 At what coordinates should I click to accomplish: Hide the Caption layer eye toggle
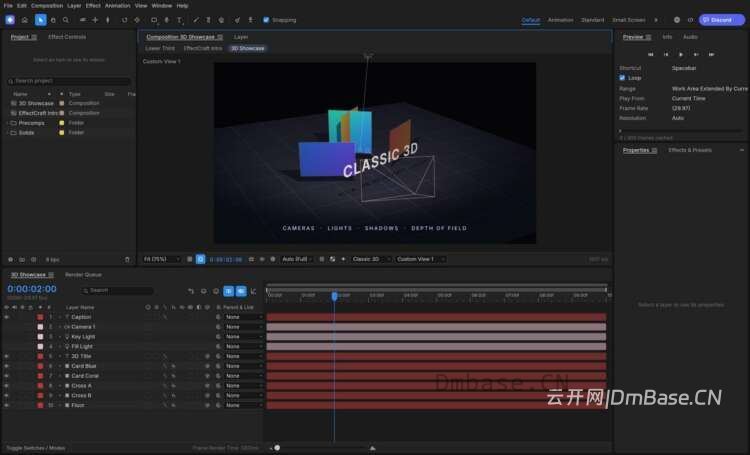pyautogui.click(x=7, y=317)
